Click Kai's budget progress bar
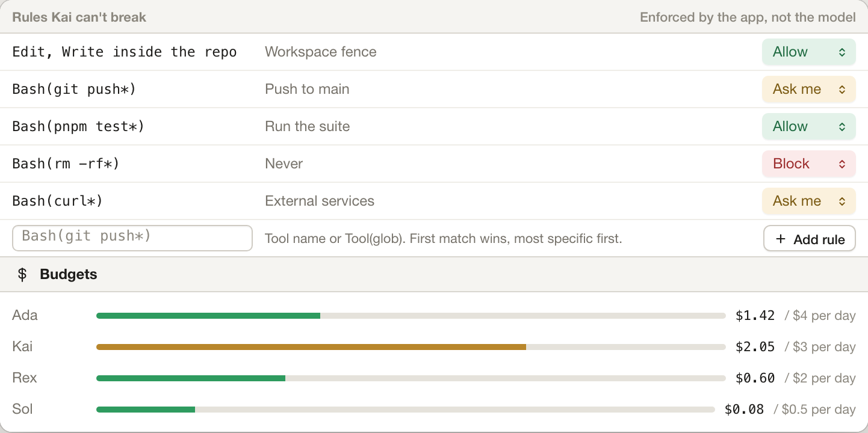 [411, 347]
